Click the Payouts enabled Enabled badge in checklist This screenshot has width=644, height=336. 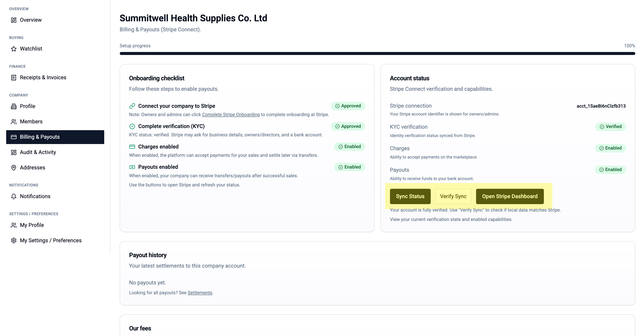[349, 167]
